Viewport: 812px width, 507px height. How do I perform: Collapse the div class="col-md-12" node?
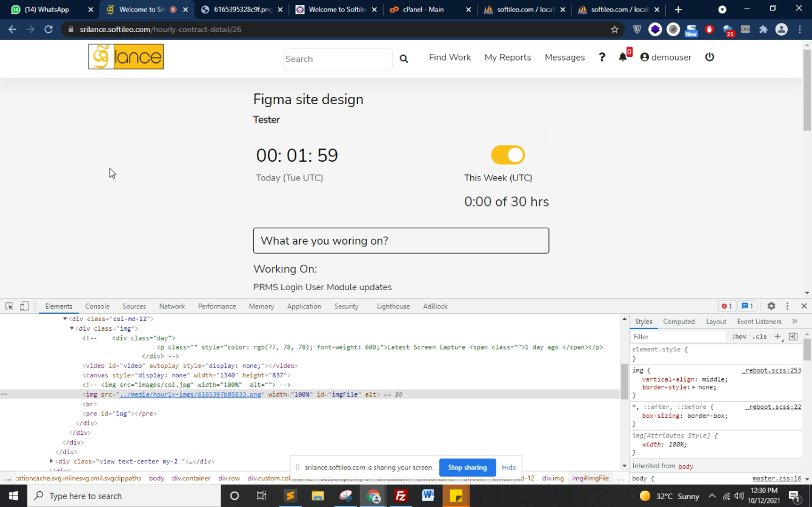[x=65, y=319]
